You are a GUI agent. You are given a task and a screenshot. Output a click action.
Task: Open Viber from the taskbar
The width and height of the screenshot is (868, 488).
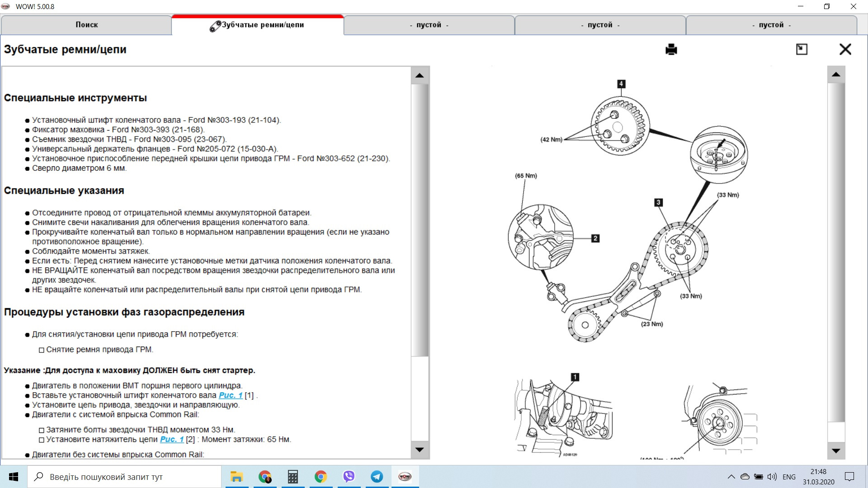349,477
